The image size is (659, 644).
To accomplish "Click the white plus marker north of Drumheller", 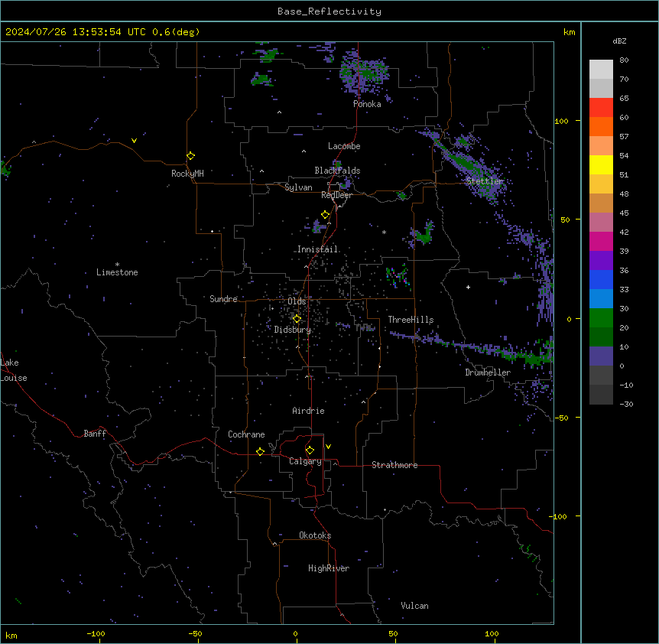I will [468, 287].
